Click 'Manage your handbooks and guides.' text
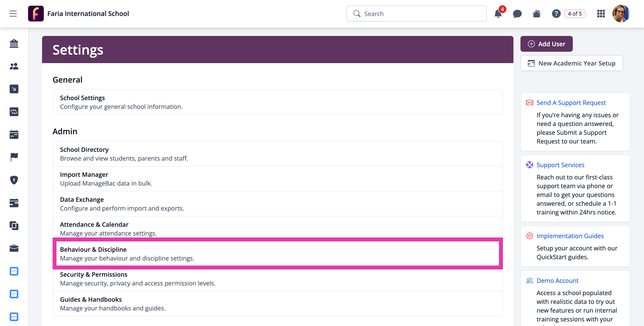The width and height of the screenshot is (644, 326). tap(113, 308)
